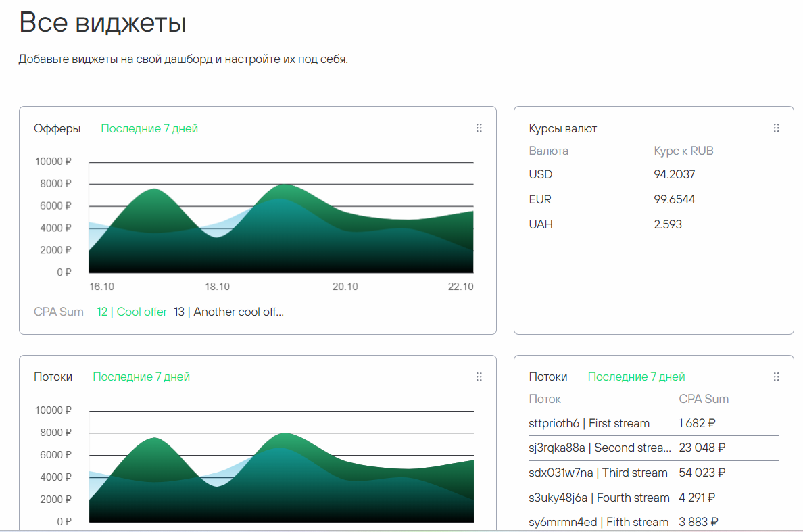Image resolution: width=803 pixels, height=532 pixels.
Task: Click the Потоки area chart
Action: point(281,466)
